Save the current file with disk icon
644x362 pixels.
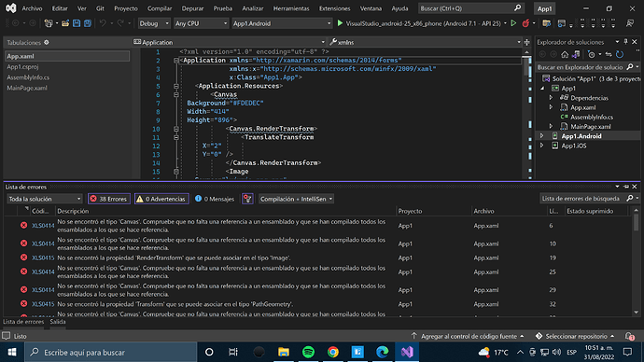[77, 23]
